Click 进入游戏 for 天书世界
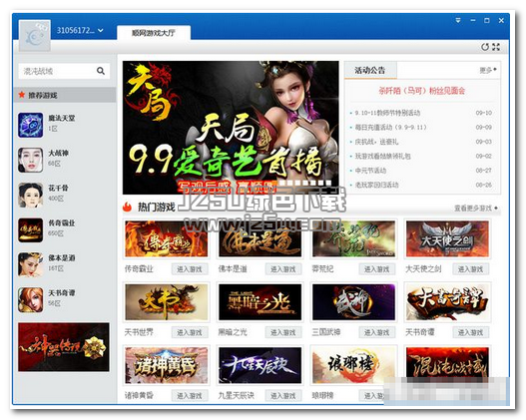Viewport: 526px width, 420px height. 190,332
